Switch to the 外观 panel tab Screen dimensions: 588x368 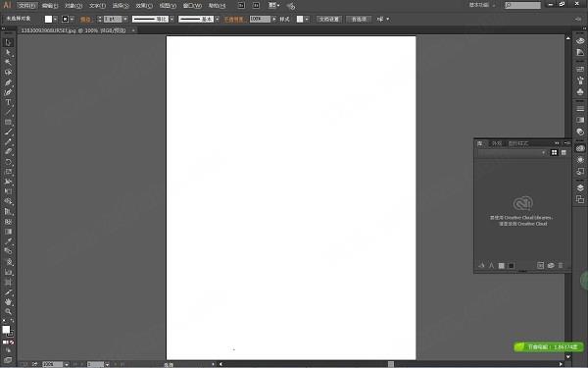[497, 143]
